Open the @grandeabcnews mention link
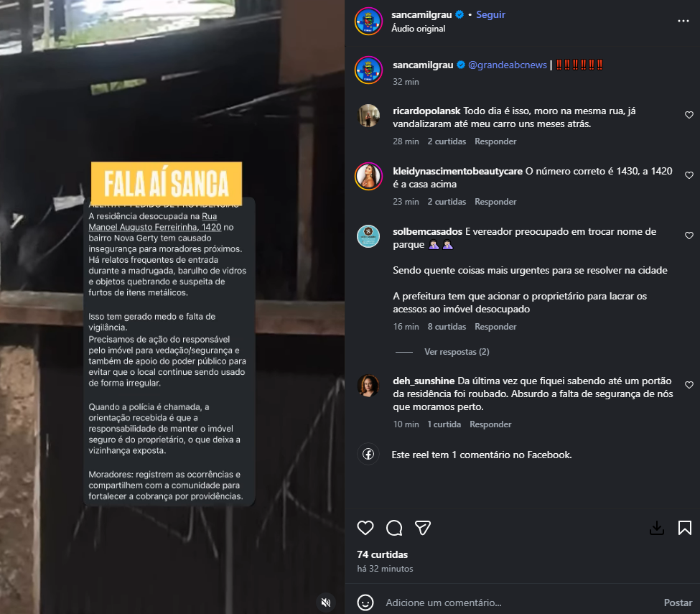700x614 pixels. point(507,65)
